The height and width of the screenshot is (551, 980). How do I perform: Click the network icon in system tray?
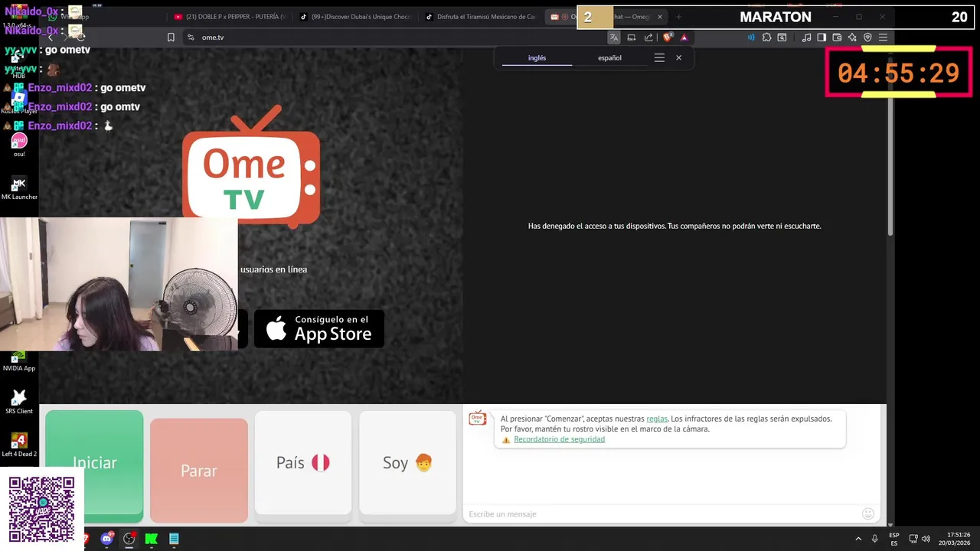[913, 539]
